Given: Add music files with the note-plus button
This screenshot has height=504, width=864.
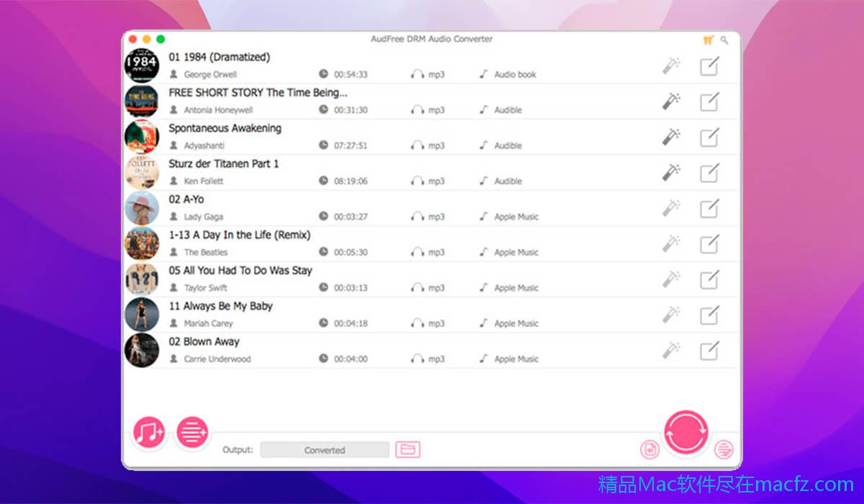Looking at the screenshot, I should tap(149, 433).
